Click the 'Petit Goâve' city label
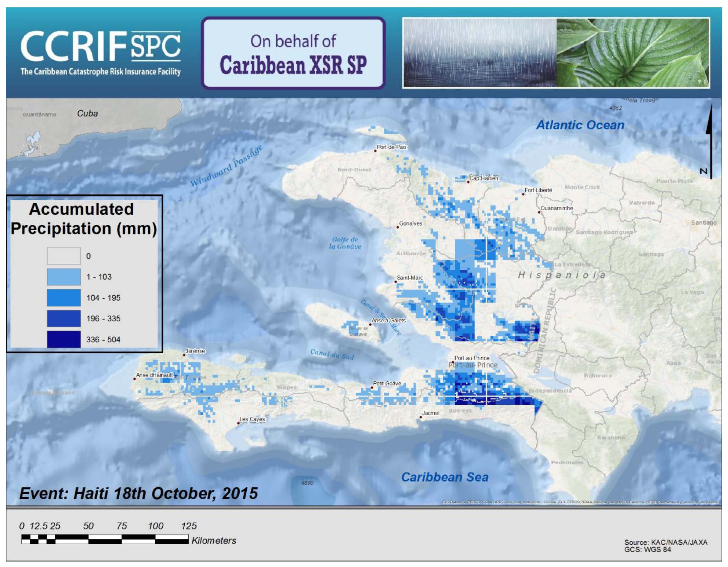Screen dimensions: 728x567 (x=387, y=383)
